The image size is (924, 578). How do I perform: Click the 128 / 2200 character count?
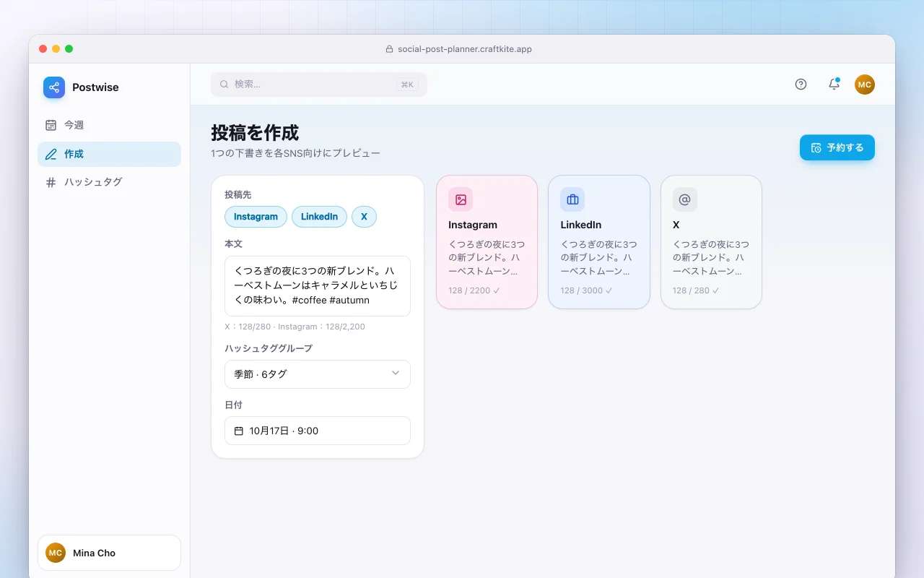point(474,290)
